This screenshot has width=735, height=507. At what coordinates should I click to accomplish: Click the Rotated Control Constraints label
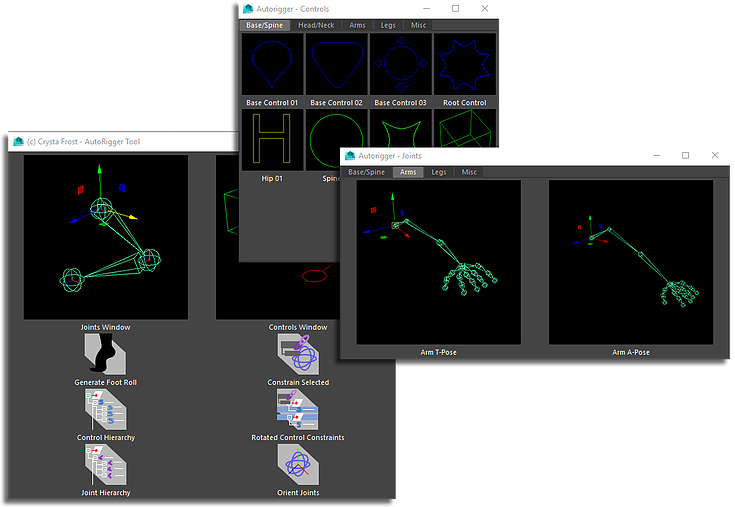298,438
